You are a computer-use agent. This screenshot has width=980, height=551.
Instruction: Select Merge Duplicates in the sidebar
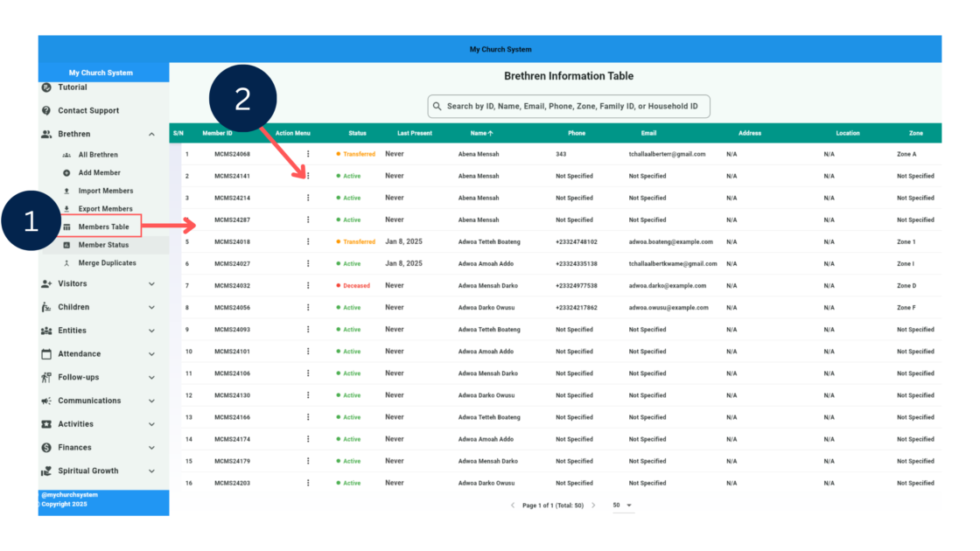coord(107,263)
